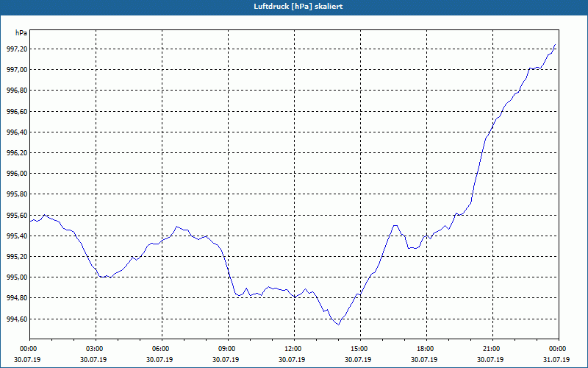Click the 996,40 y-axis label
Viewport: 588px width, 368px height.
click(16, 132)
